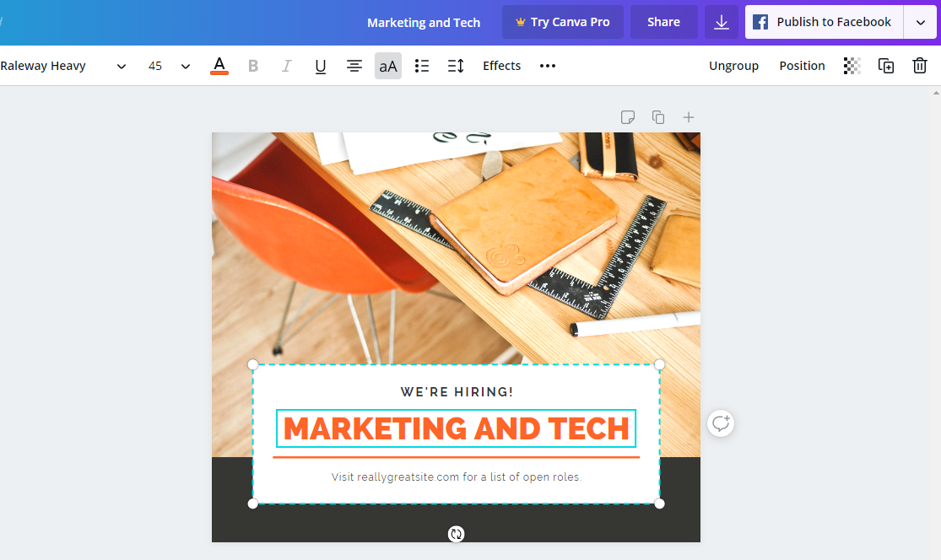This screenshot has height=560, width=941.
Task: Add a new page with the plus icon
Action: pos(689,117)
